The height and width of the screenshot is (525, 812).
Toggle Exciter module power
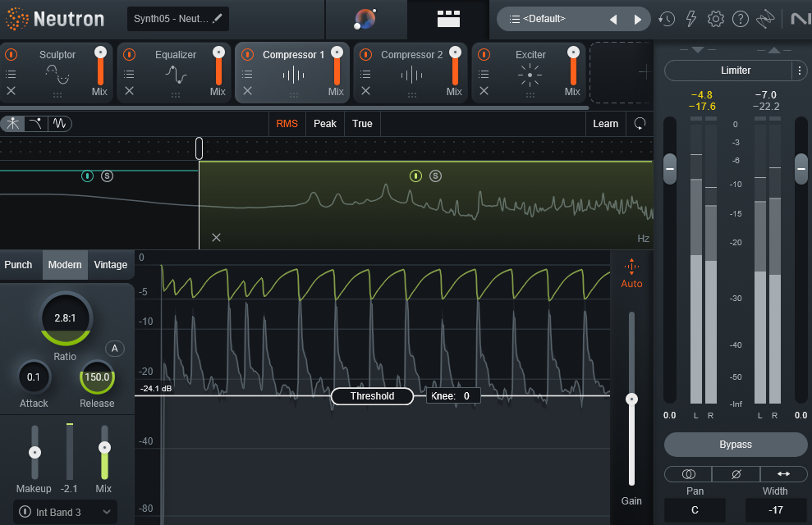pos(484,54)
